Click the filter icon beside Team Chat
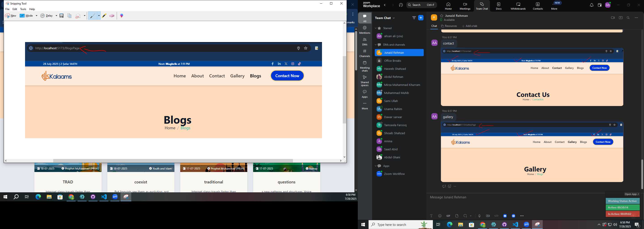Viewport: 644px width, 229px height. [x=414, y=18]
